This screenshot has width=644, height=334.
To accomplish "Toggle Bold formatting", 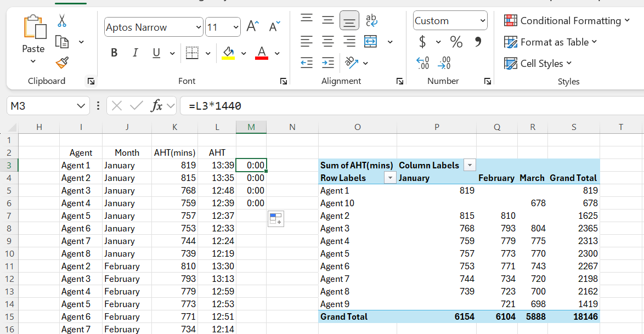I will pos(114,53).
